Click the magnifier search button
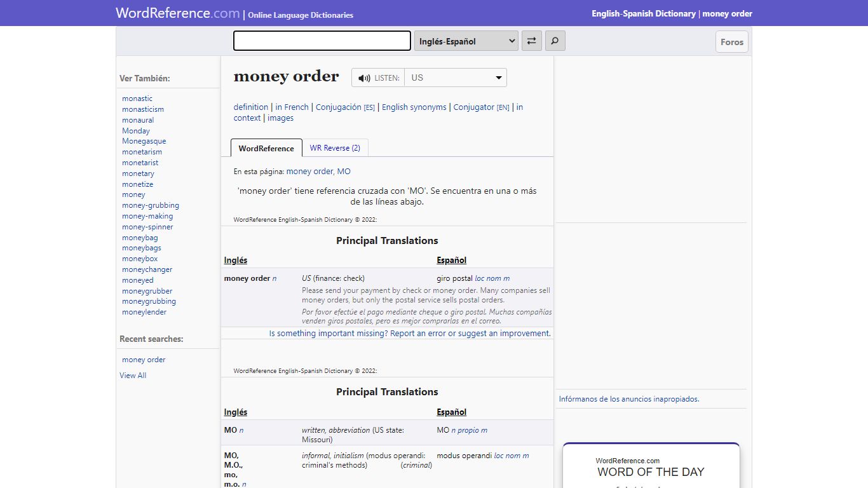Viewport: 868px width, 488px height. (555, 41)
